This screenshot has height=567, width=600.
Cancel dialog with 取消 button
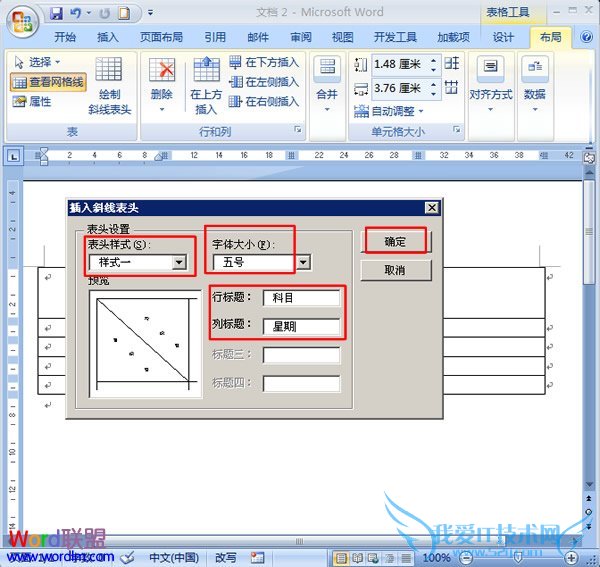396,270
